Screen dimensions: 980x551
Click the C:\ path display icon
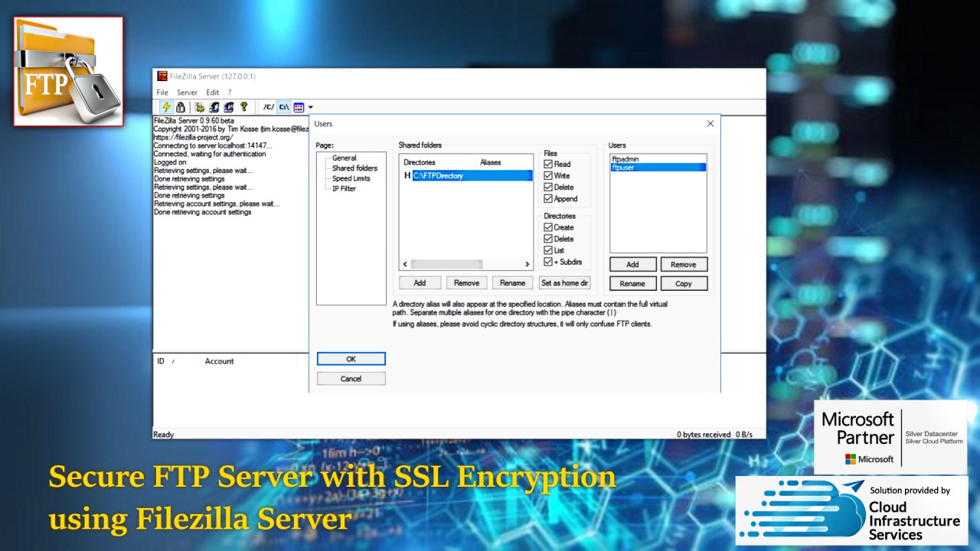pyautogui.click(x=283, y=107)
